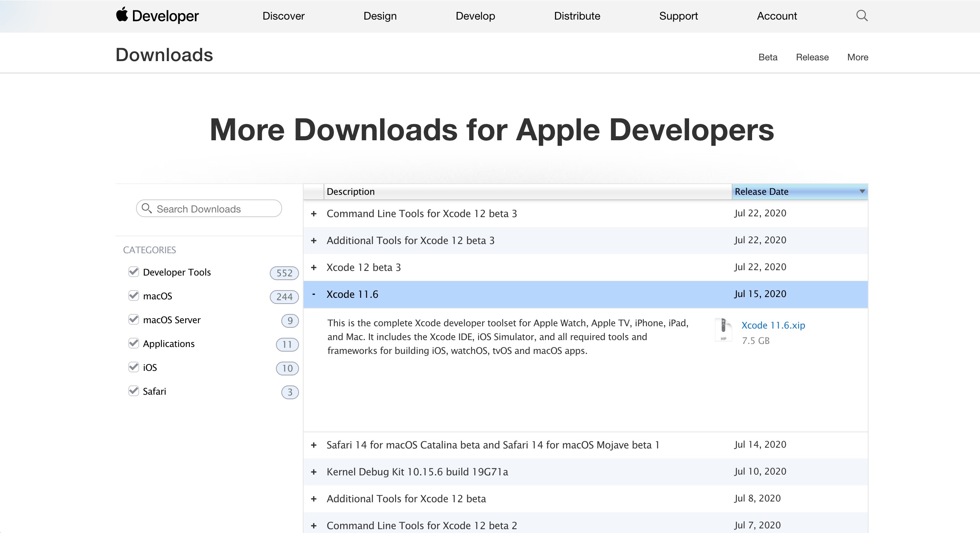Toggle the macOS Server checkbox
This screenshot has height=533, width=980.
coord(133,319)
